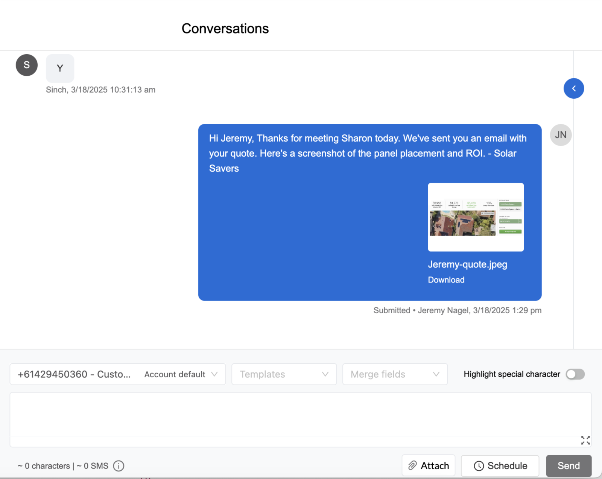Image resolution: width=602 pixels, height=479 pixels.
Task: Click inside the message text area
Action: (x=290, y=418)
